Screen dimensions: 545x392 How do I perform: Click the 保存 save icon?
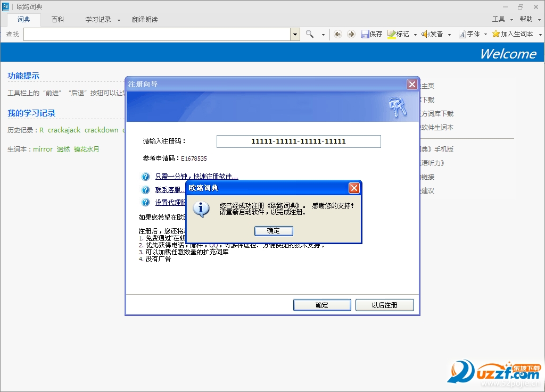[x=365, y=34]
